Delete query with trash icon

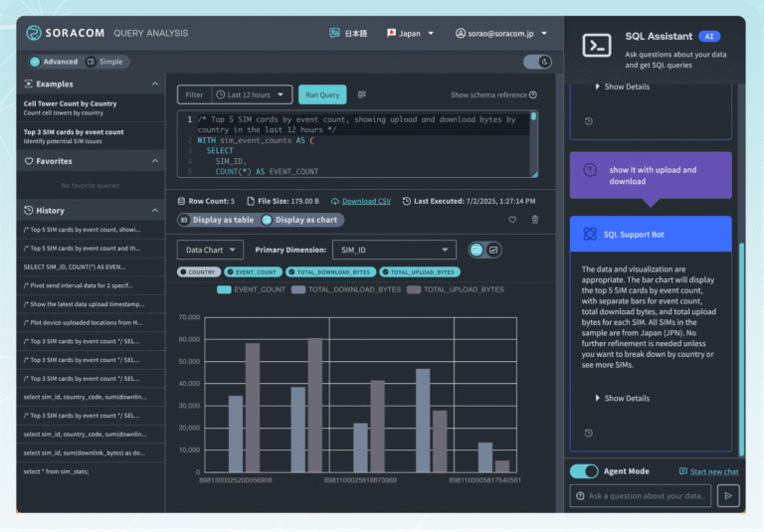pyautogui.click(x=534, y=220)
